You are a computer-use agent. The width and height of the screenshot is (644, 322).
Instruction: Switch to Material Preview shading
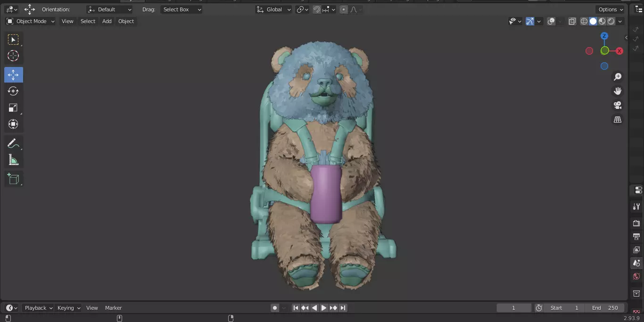(x=602, y=21)
